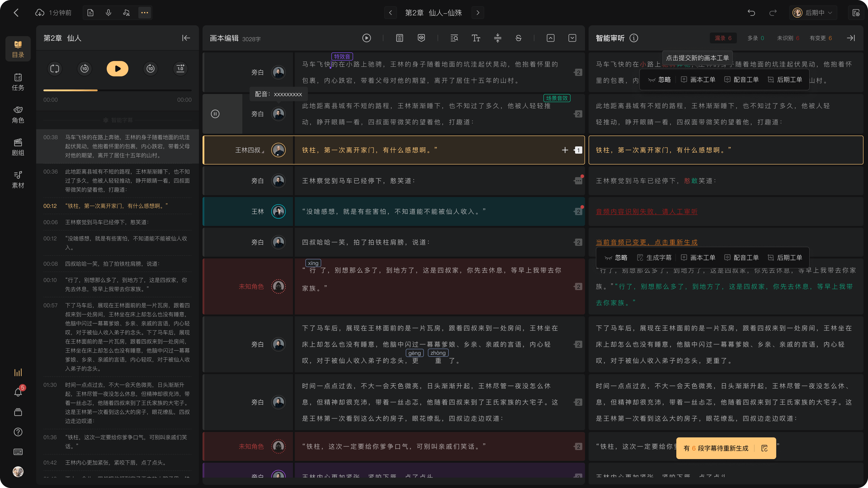This screenshot has height=488, width=868.
Task: Forward 10 seconds
Action: 151,69
